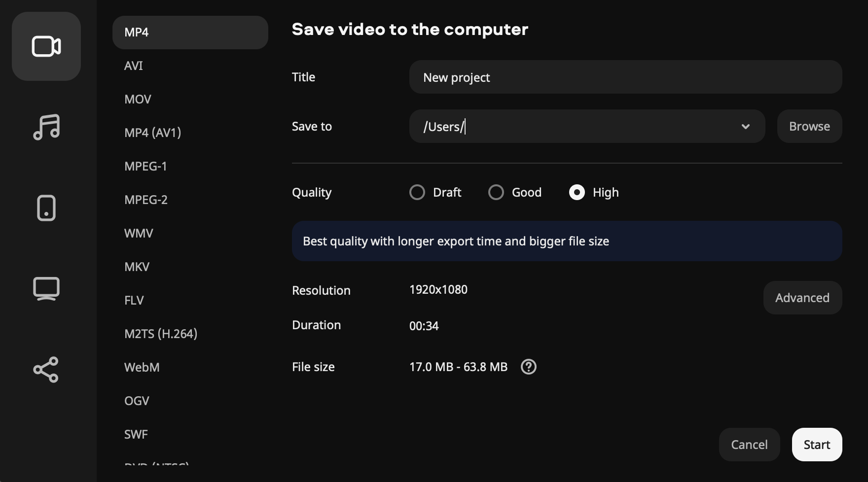Choose SWF format
868x482 pixels.
(190, 435)
